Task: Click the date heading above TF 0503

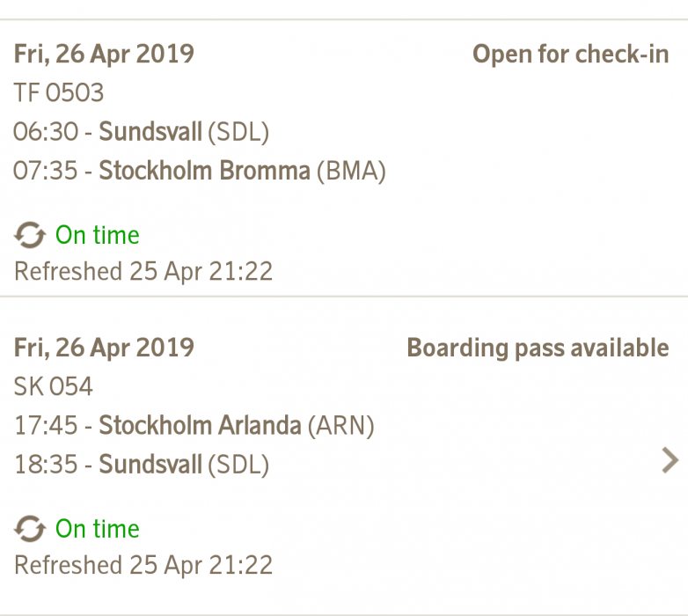Action: (104, 54)
